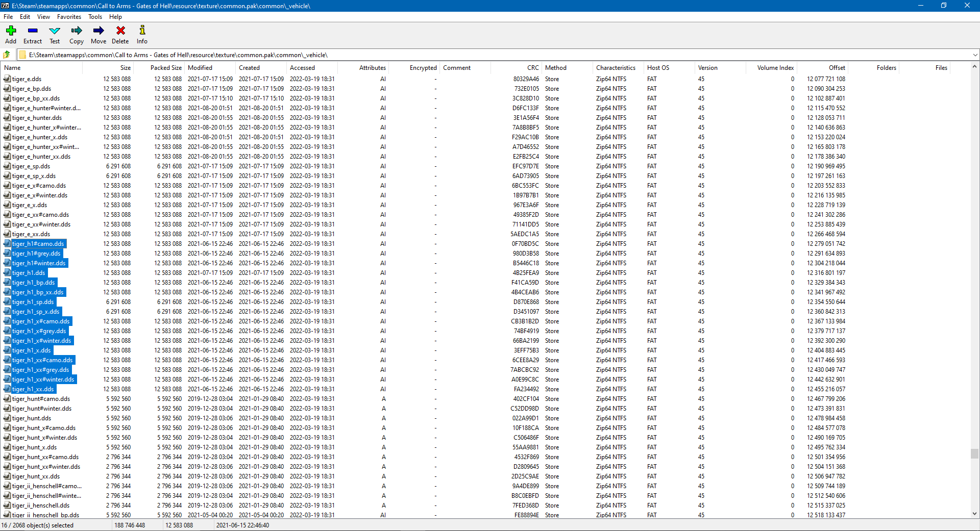Select the file tiger_ii_henschell_bp.dds
980x531 pixels.
45,515
